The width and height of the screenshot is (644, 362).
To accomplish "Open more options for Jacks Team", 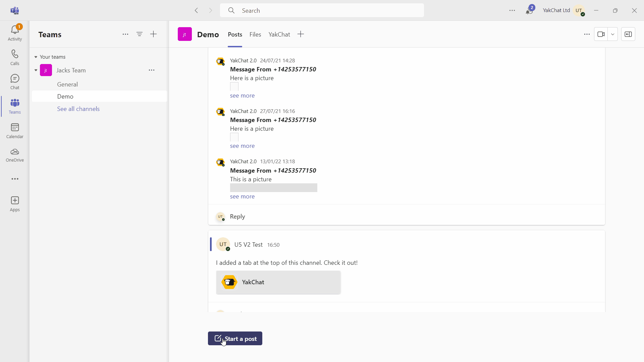I will [x=152, y=70].
